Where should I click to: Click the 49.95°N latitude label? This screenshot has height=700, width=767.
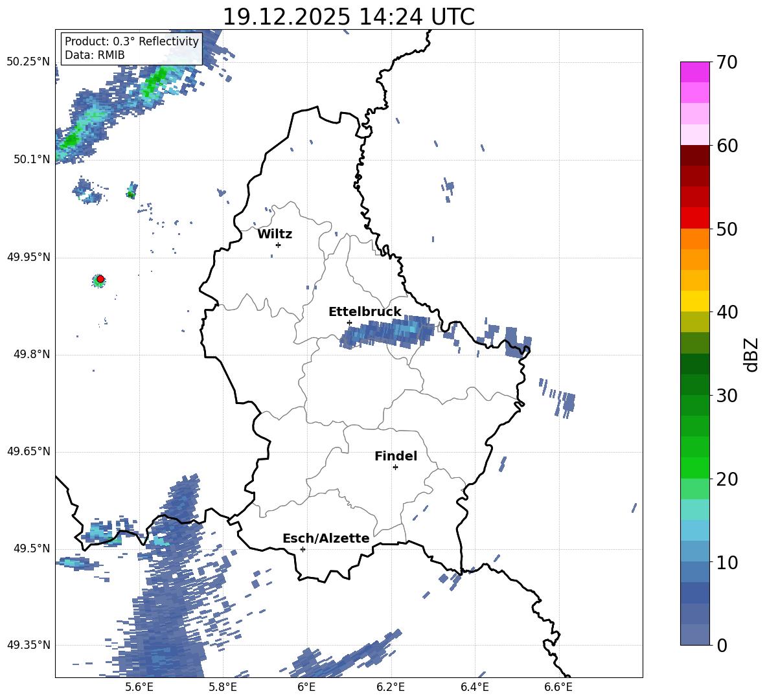coord(29,257)
